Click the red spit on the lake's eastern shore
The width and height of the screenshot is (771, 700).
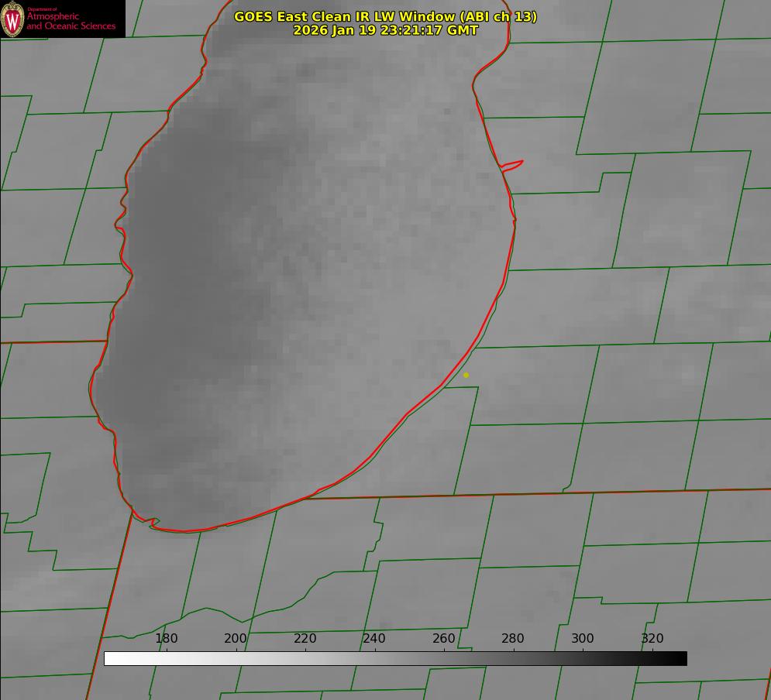point(513,164)
